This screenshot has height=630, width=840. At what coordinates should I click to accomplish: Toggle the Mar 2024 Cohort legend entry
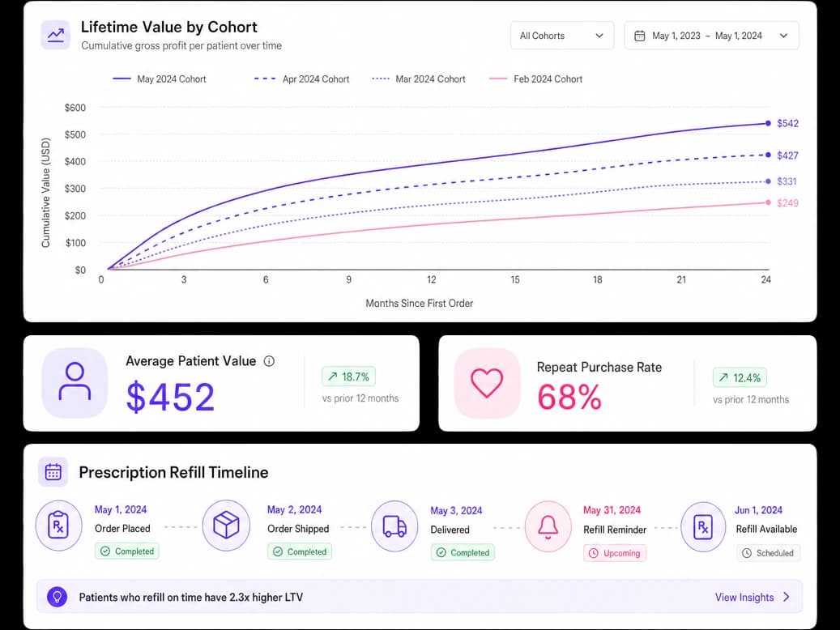pos(419,79)
